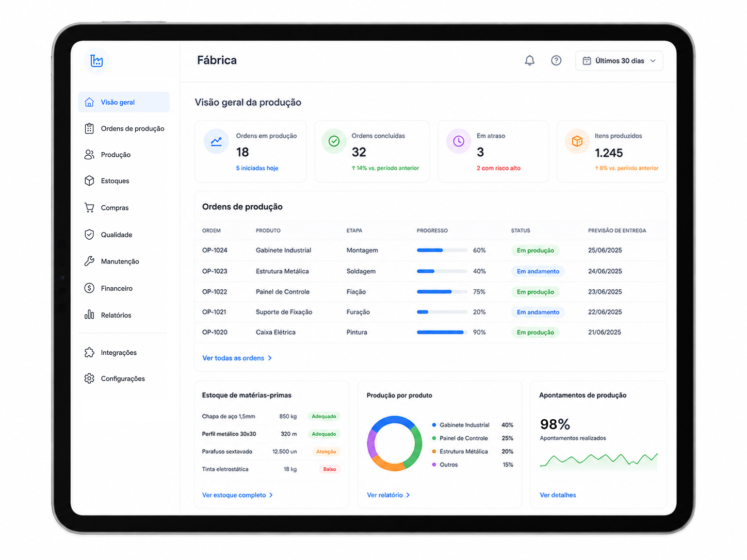
Task: Click the Estoques box icon
Action: pyautogui.click(x=89, y=181)
